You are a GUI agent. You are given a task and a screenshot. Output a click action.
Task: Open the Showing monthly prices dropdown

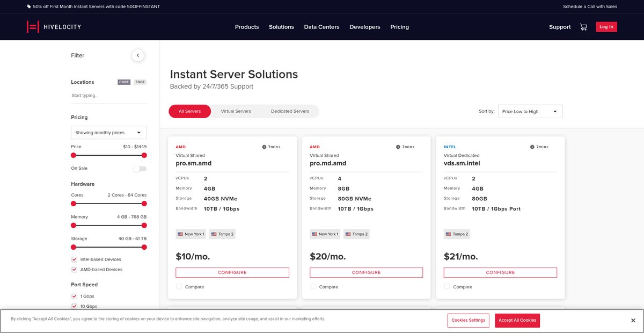(108, 133)
